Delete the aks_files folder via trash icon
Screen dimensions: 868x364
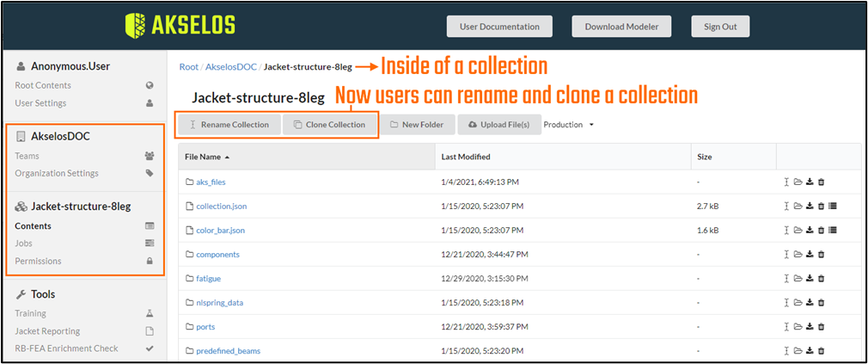point(822,182)
